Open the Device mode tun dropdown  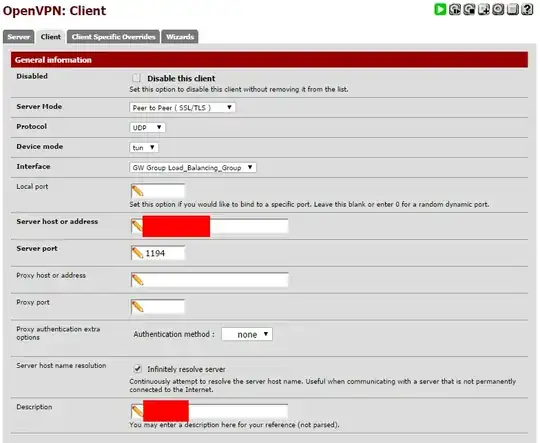pos(144,147)
